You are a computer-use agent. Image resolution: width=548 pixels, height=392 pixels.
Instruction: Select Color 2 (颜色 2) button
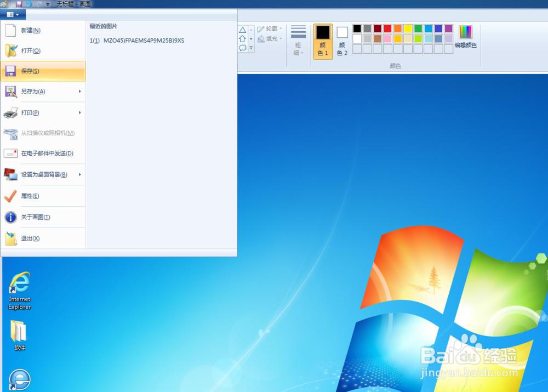coord(342,41)
